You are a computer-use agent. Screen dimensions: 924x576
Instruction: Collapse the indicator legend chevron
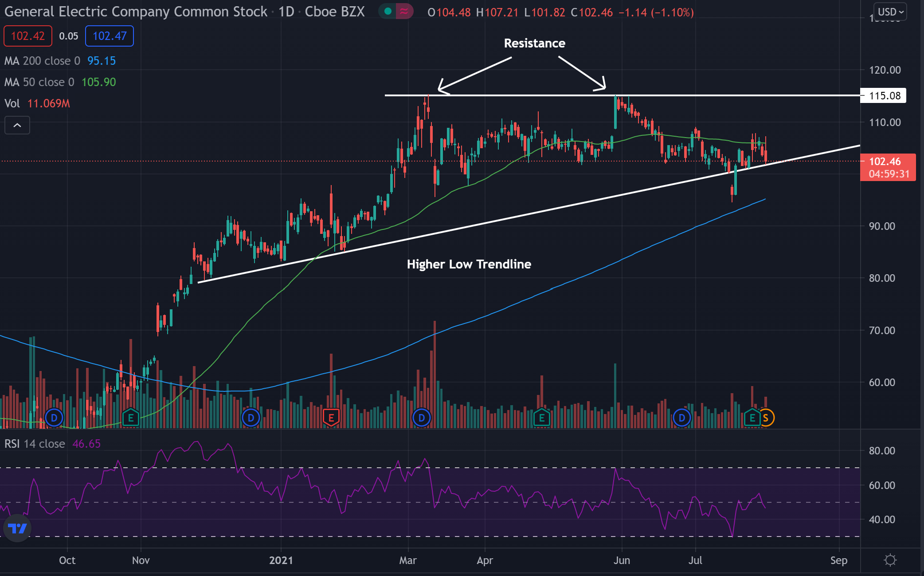pos(17,125)
